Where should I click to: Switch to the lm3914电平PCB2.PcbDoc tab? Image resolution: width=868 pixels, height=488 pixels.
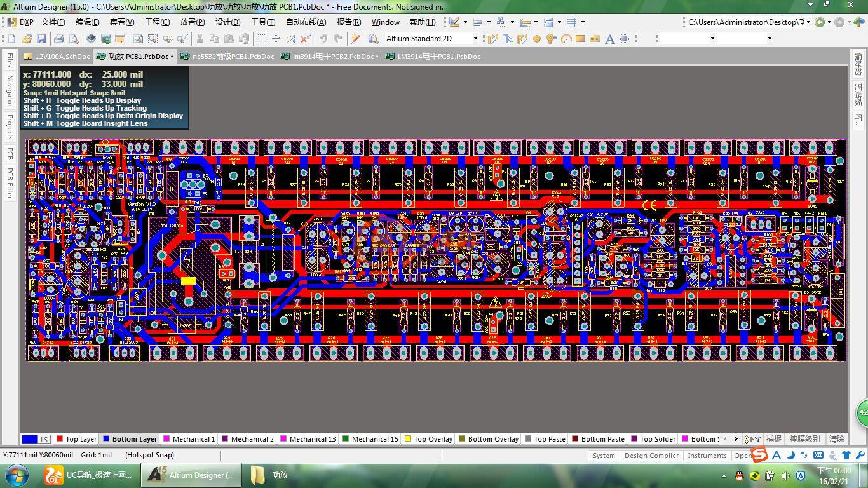(329, 57)
